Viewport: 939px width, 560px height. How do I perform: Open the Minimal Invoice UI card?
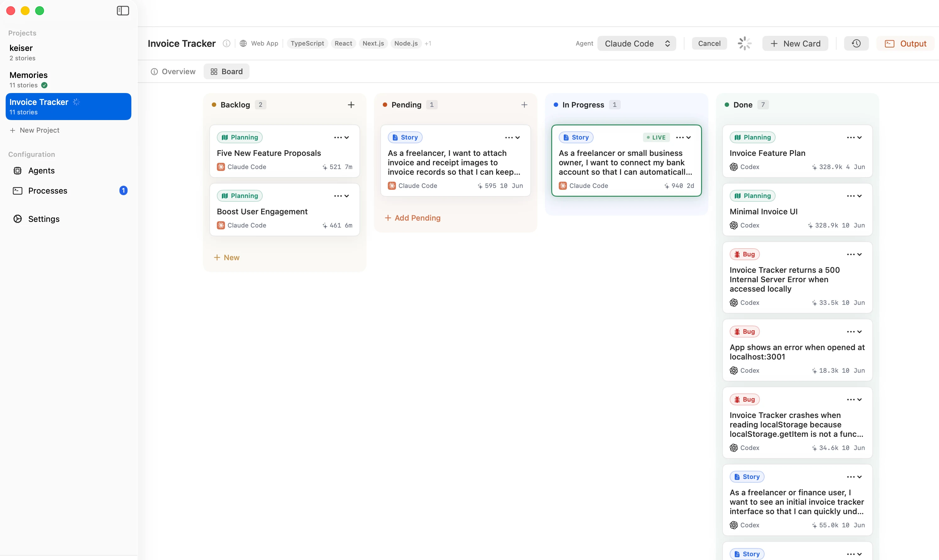(797, 210)
